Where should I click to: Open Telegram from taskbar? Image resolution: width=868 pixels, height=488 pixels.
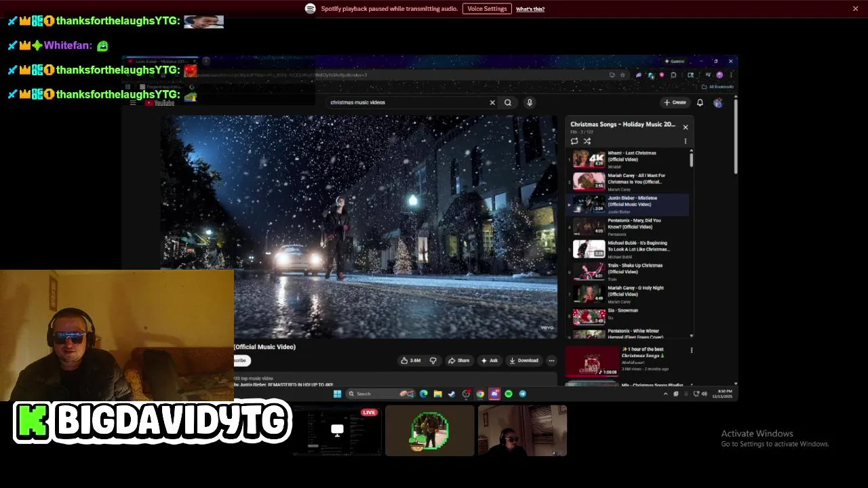point(523,394)
